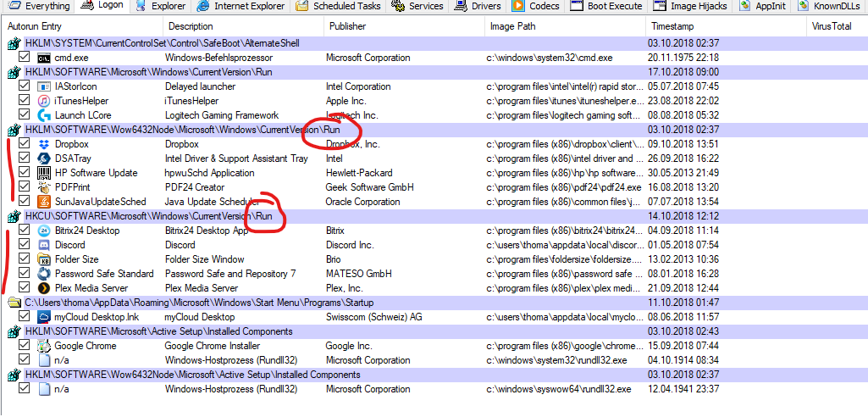
Task: Switch to the Scheduled Tasks tab
Action: pos(338,6)
